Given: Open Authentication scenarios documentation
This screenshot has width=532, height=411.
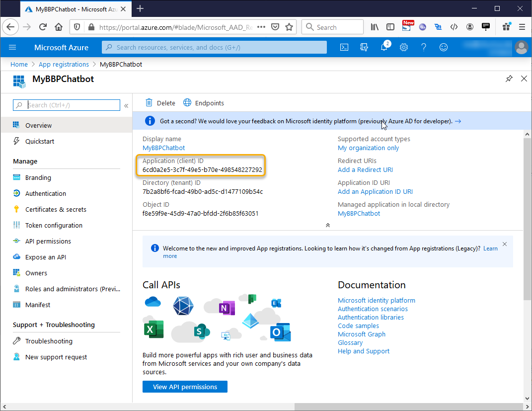Looking at the screenshot, I should point(373,309).
